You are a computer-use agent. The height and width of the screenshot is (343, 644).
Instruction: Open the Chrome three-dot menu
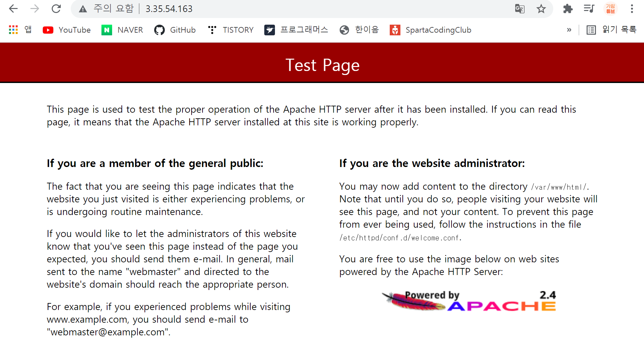coord(632,9)
